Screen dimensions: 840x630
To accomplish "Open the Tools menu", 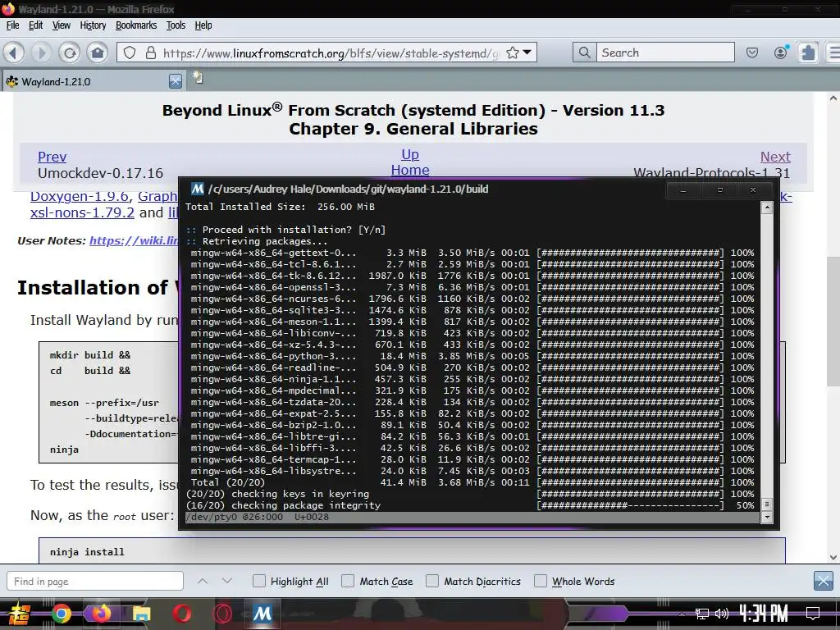I will (x=176, y=25).
